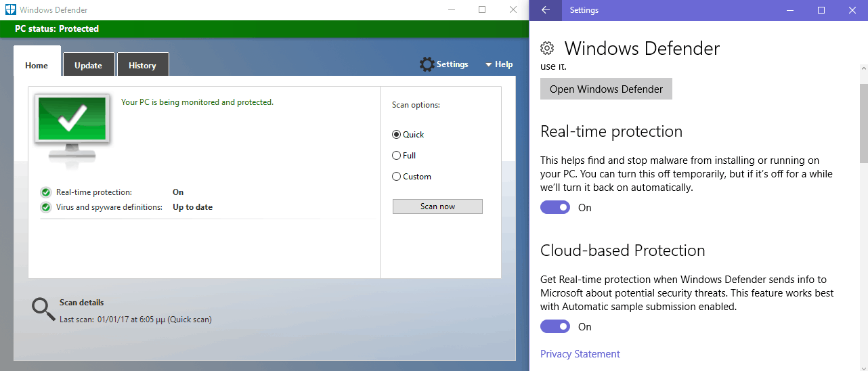
Task: Click Open Windows Defender button
Action: (x=606, y=89)
